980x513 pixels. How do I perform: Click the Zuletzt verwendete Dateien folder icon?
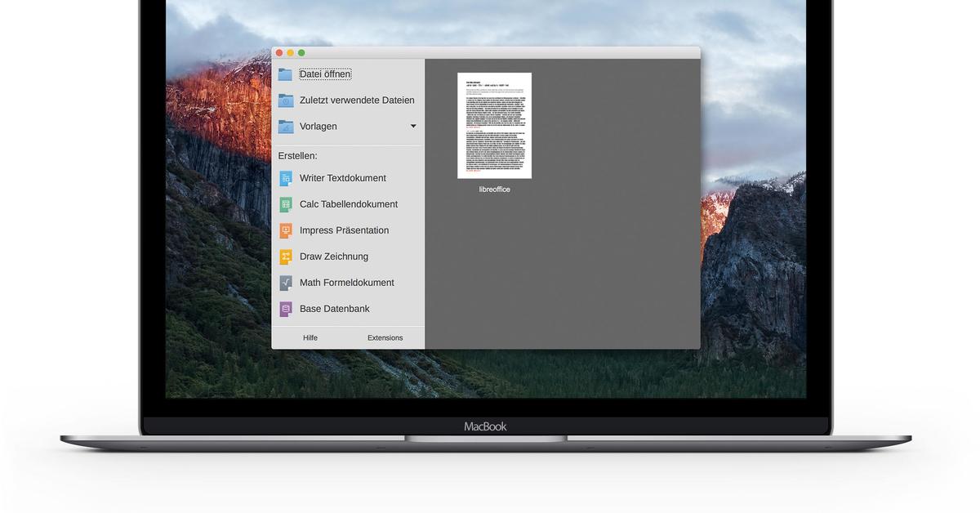[x=285, y=100]
